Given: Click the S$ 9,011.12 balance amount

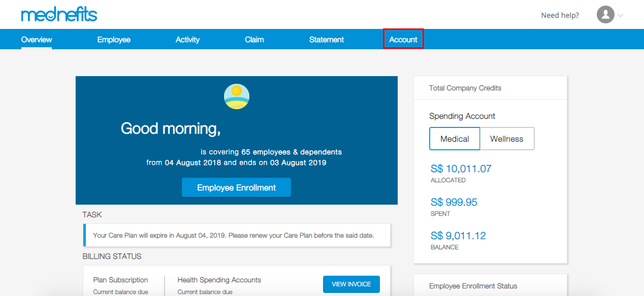Looking at the screenshot, I should (x=458, y=236).
